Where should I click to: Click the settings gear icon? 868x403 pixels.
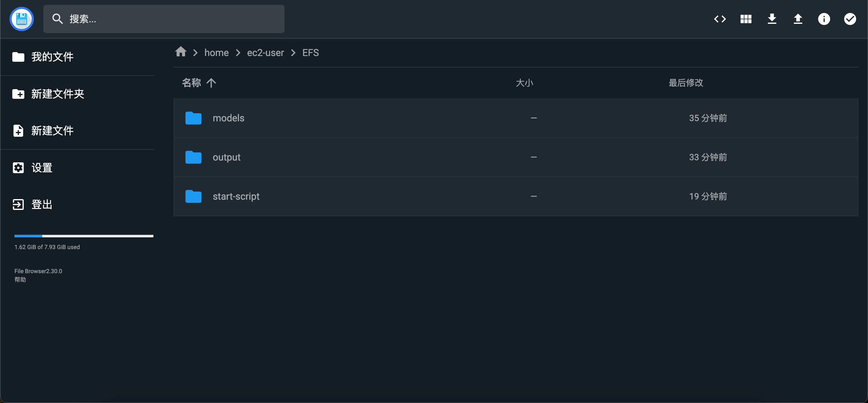18,168
